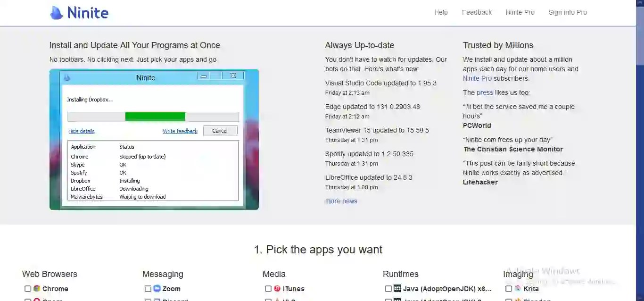Click The Christian Science Monitor attribution
The width and height of the screenshot is (644, 301).
513,149
